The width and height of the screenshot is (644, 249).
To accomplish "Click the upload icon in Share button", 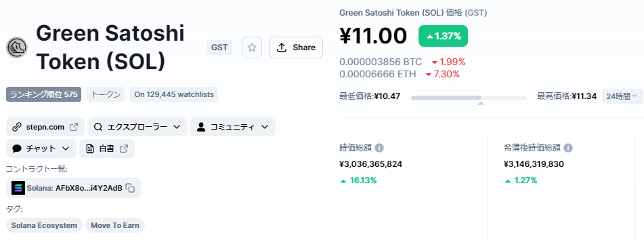I will (281, 47).
